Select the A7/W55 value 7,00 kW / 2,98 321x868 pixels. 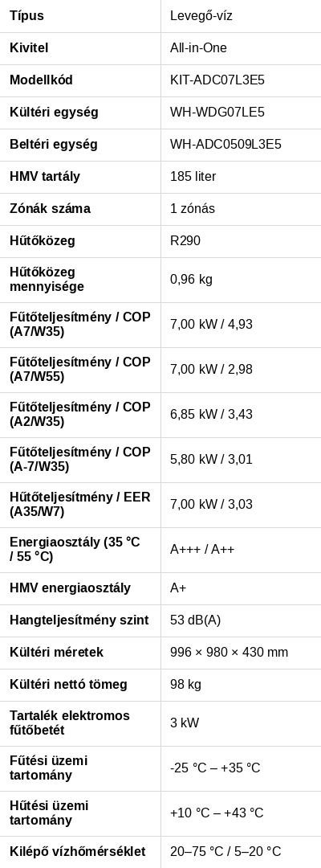212,370
